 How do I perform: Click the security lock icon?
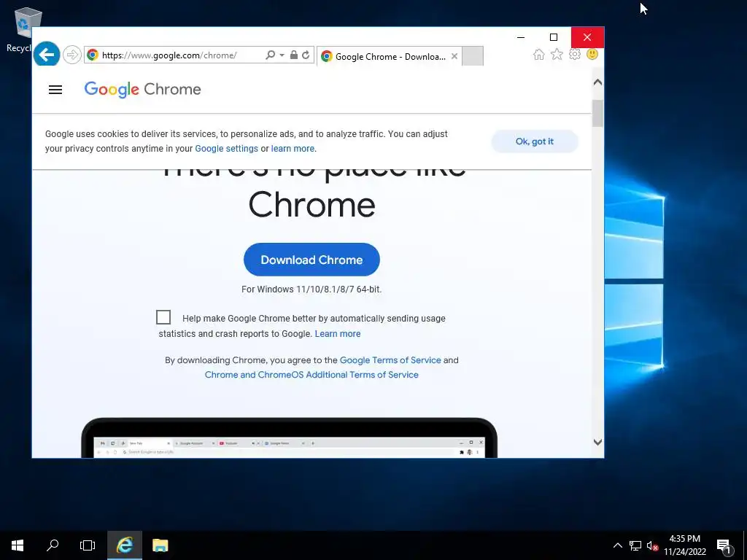tap(294, 55)
